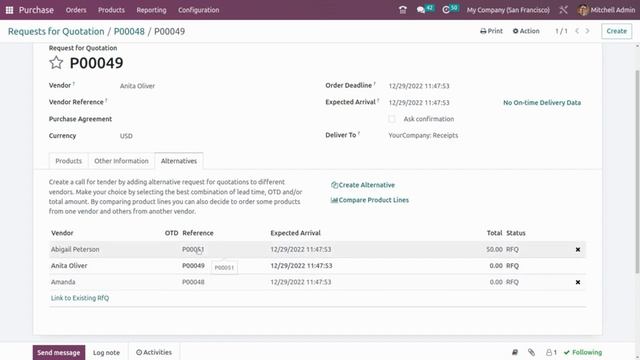Open the apps grid menu icon
This screenshot has width=640, height=360.
(x=9, y=10)
